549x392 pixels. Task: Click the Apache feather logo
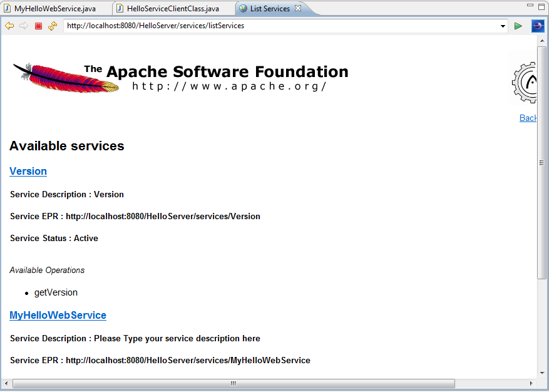[x=66, y=77]
